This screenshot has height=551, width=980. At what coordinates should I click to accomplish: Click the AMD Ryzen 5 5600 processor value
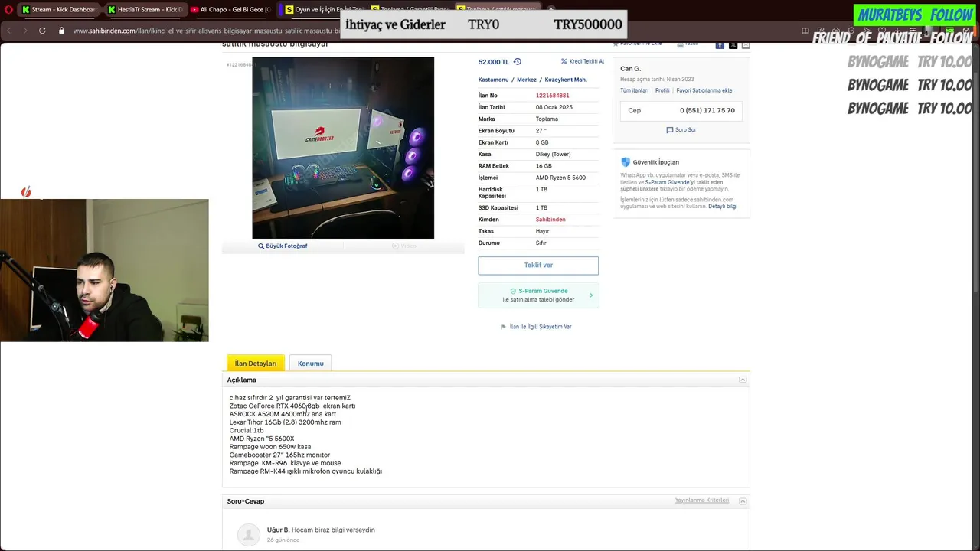(x=560, y=178)
